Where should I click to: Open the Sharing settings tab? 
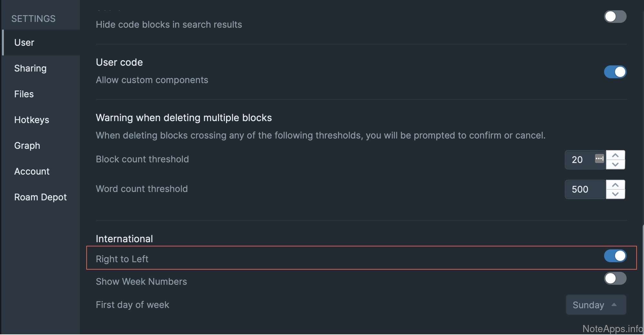(x=30, y=68)
